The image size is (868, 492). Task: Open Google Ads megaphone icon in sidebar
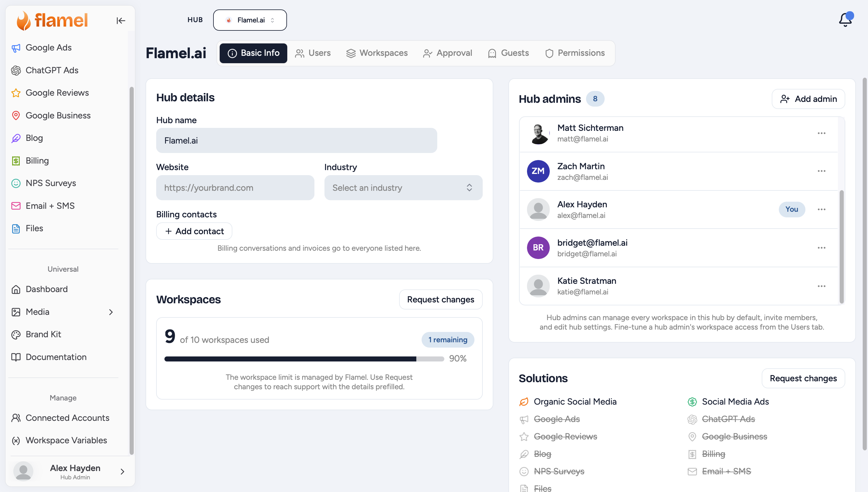(x=16, y=48)
